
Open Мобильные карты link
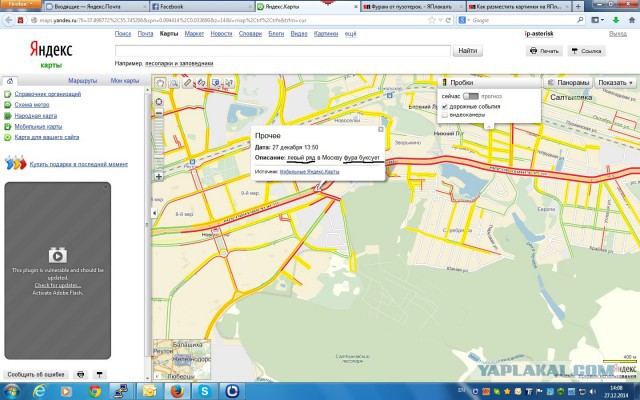[x=38, y=127]
